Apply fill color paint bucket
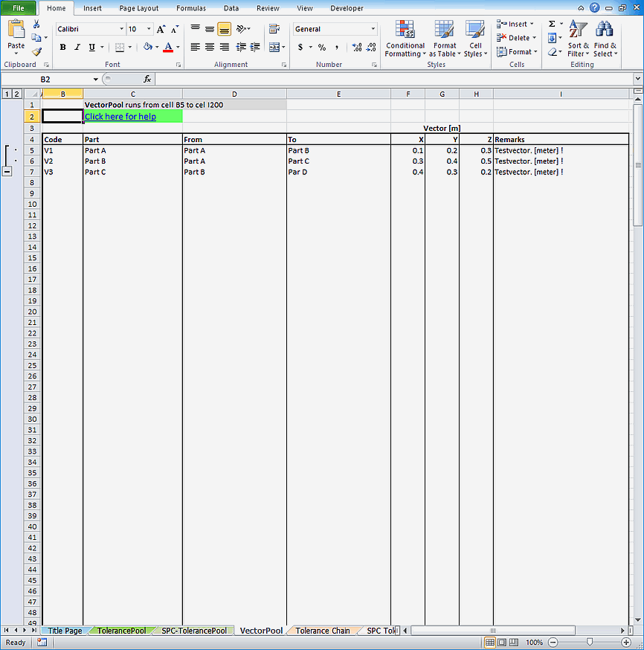This screenshot has height=650, width=644. click(x=147, y=48)
